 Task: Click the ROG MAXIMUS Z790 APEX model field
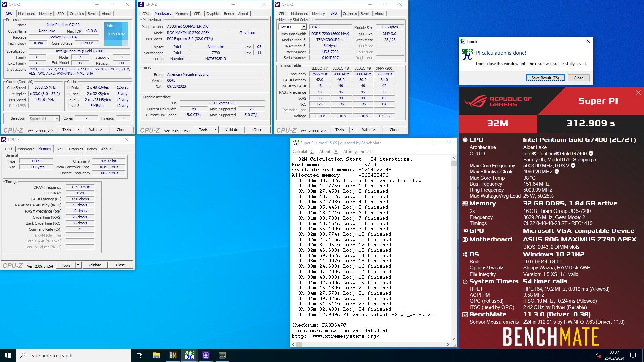click(198, 33)
